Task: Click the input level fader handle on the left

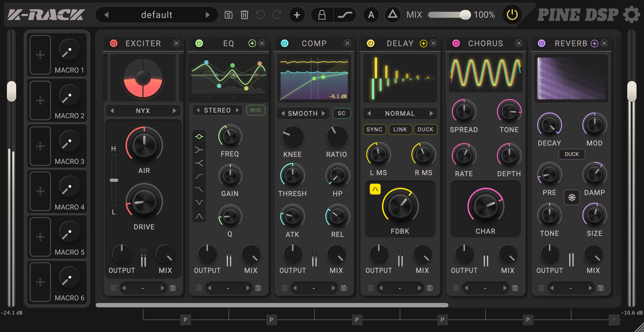Action: [11, 91]
